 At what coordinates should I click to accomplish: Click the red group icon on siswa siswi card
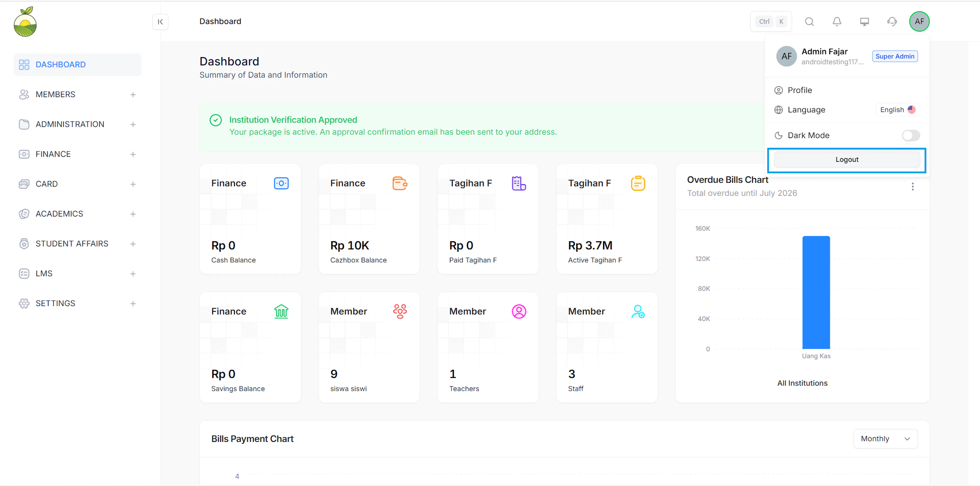point(400,311)
